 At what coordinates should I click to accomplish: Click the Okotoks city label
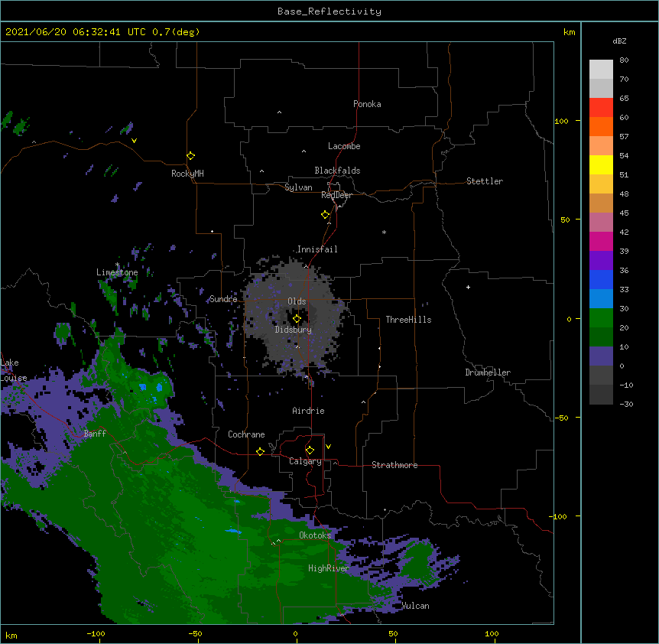[x=315, y=535]
